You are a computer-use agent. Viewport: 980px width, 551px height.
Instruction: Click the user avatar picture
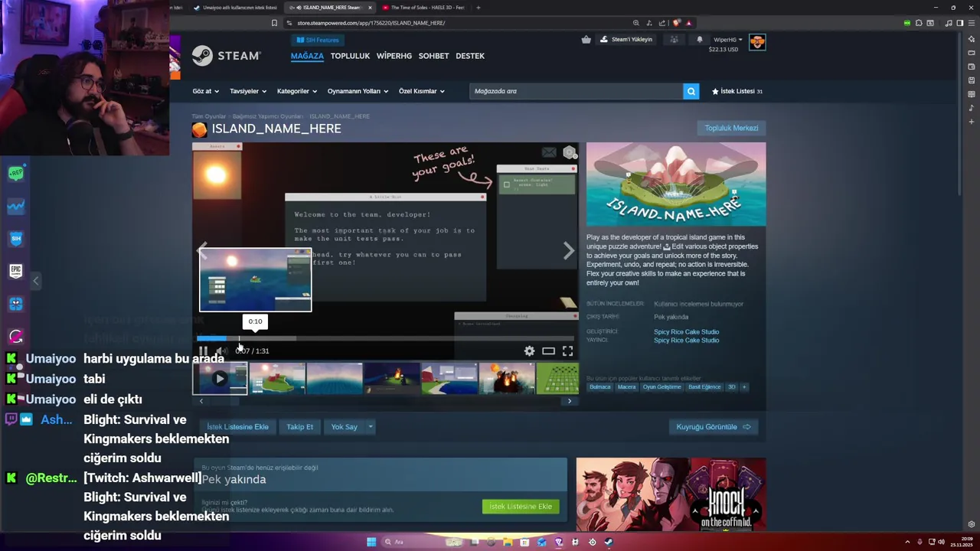click(x=757, y=43)
